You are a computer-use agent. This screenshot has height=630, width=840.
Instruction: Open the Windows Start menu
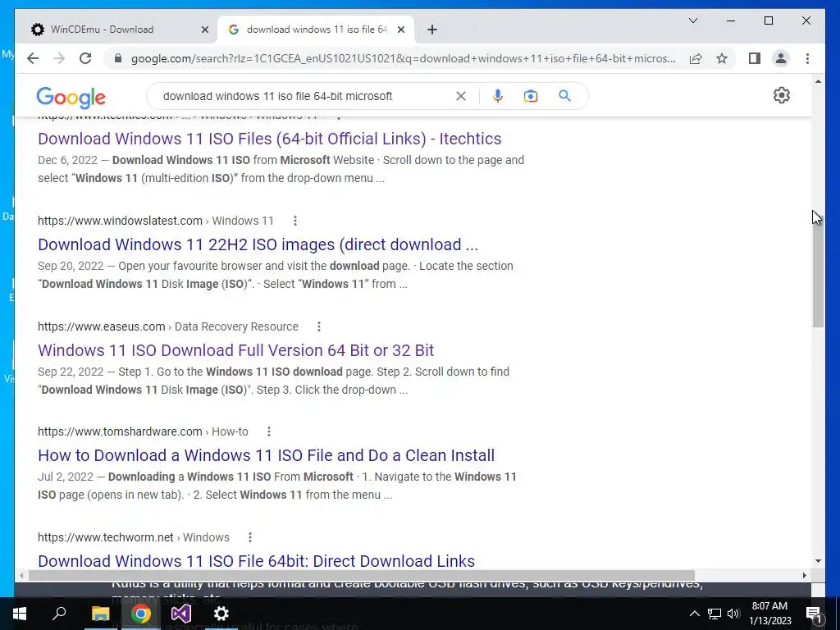tap(20, 614)
